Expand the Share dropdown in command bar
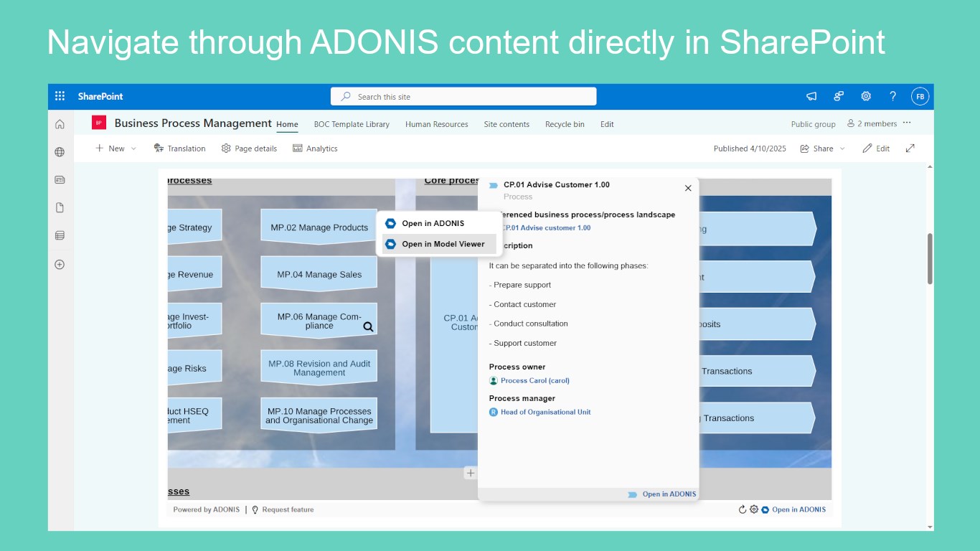Screen dimensions: 980x551 tap(823, 149)
